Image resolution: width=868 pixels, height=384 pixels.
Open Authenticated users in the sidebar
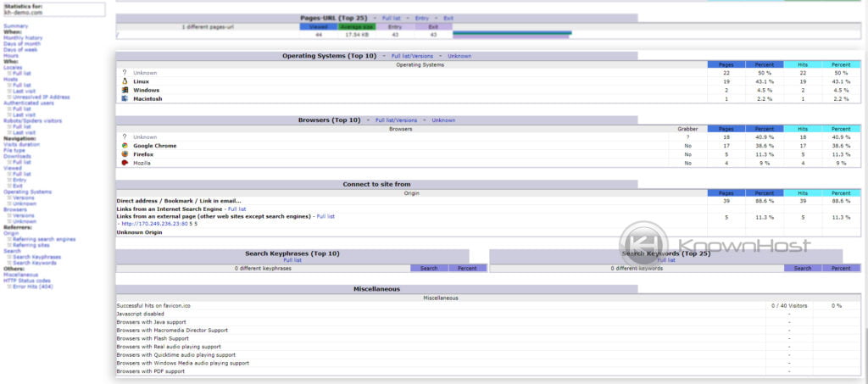pos(29,103)
